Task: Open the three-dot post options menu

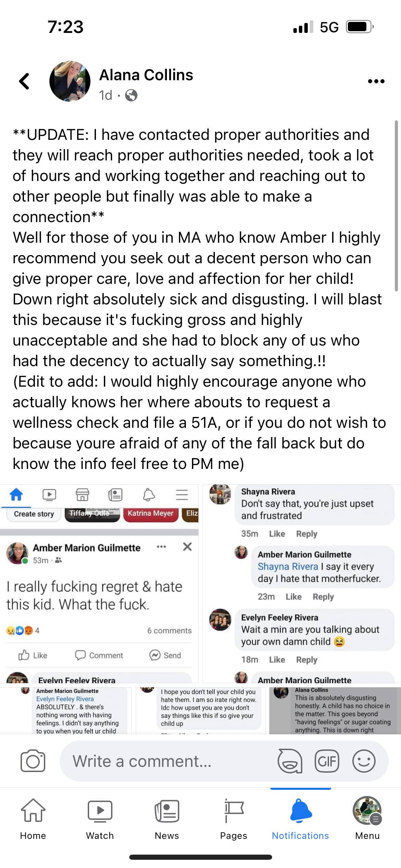Action: point(376,82)
